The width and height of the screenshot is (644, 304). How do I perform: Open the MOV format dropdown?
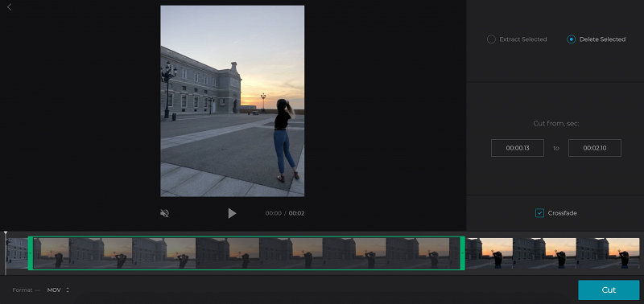pos(58,290)
